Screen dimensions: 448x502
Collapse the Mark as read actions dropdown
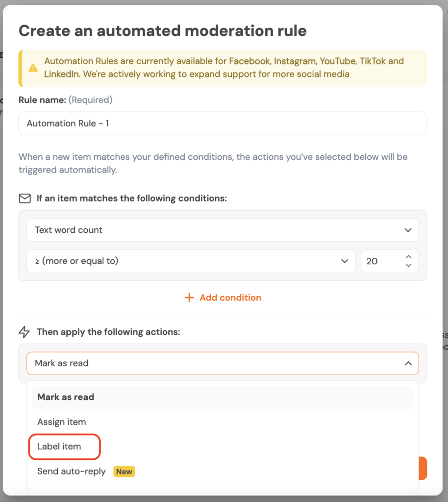point(408,363)
